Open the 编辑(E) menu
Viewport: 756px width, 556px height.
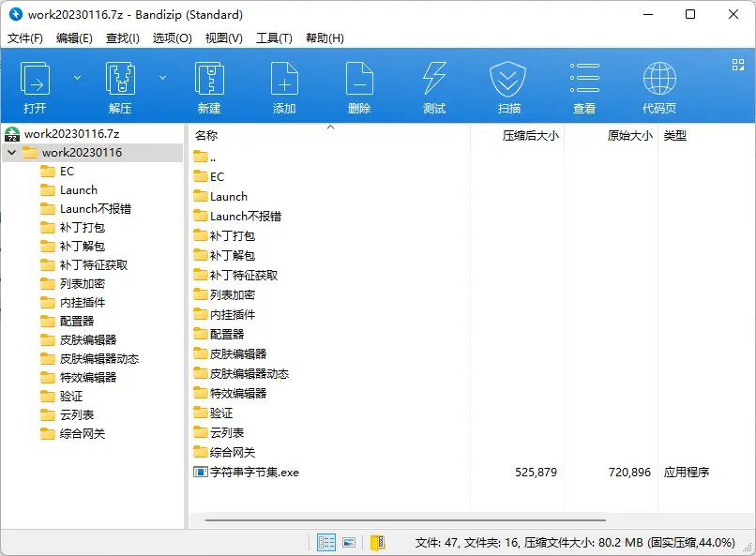74,38
